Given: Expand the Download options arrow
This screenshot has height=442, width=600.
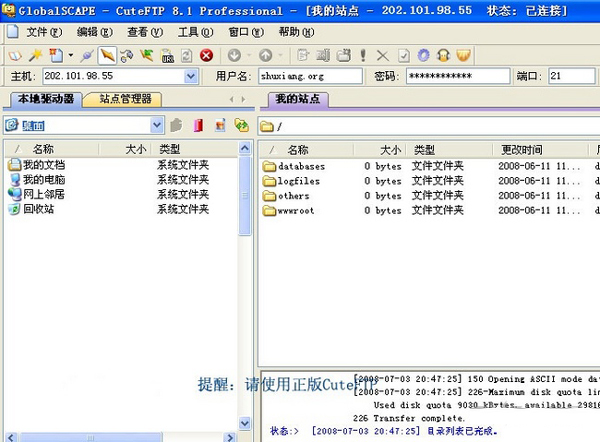Looking at the screenshot, I should pyautogui.click(x=249, y=56).
